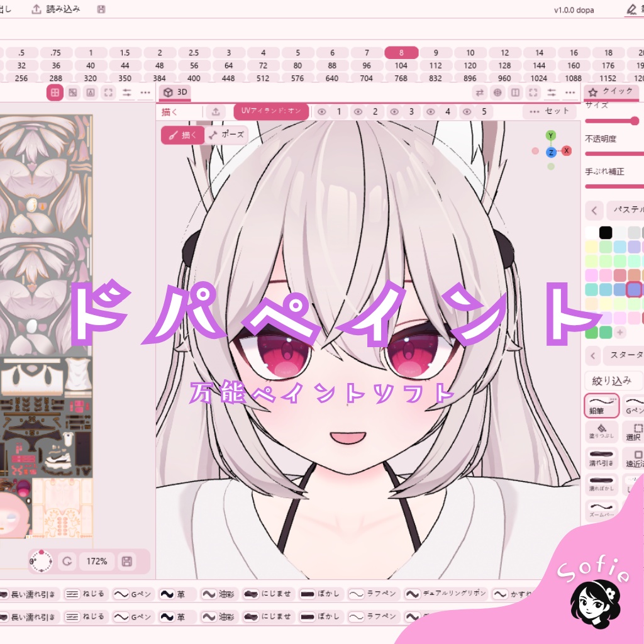Switch to the クイック tab
Screen dimensions: 644x644
pos(611,92)
